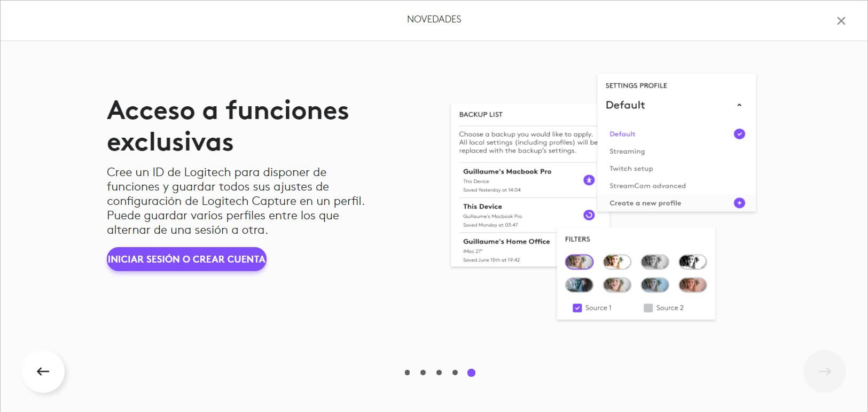
Task: Click plus icon for Create a new profile
Action: 739,203
